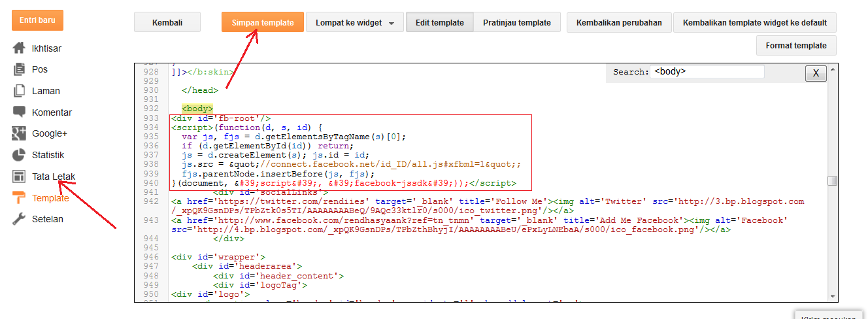The width and height of the screenshot is (868, 319).
Task: Click line number 946 in gutter
Action: pyautogui.click(x=151, y=257)
